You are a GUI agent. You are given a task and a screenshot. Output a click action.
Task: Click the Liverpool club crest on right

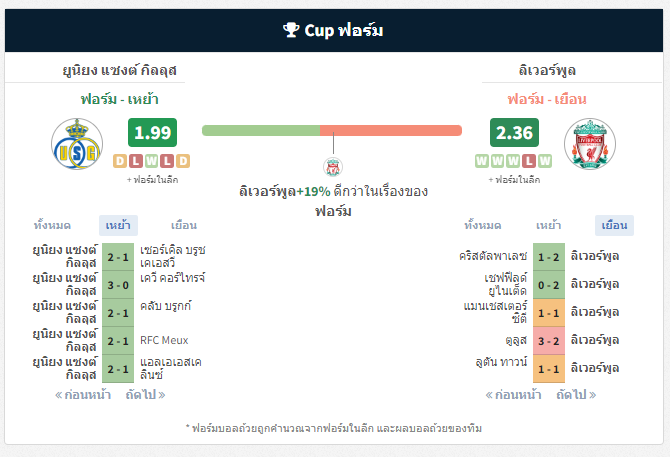(x=590, y=144)
